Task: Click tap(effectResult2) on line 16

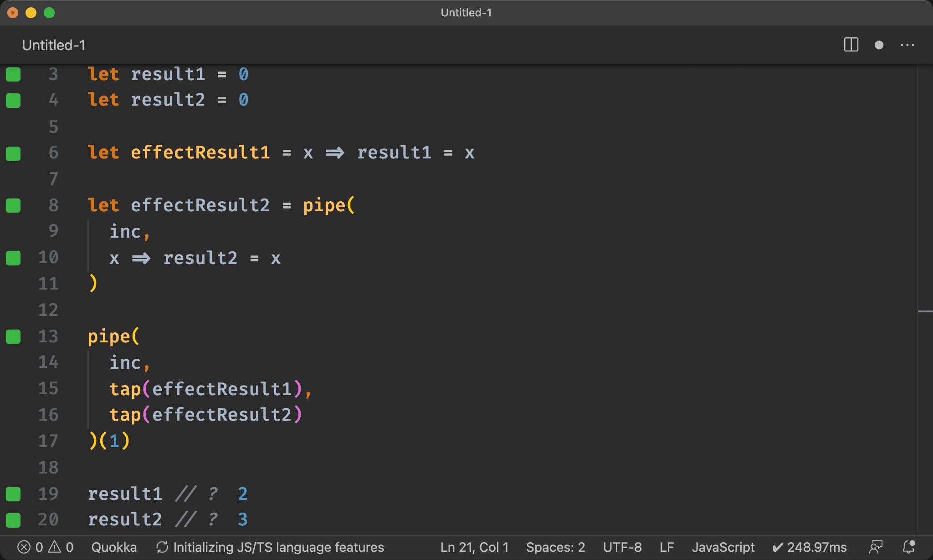Action: (x=206, y=415)
